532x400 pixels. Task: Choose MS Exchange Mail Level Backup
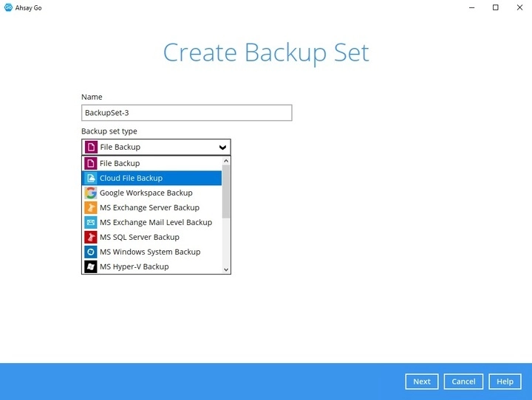tap(151, 222)
